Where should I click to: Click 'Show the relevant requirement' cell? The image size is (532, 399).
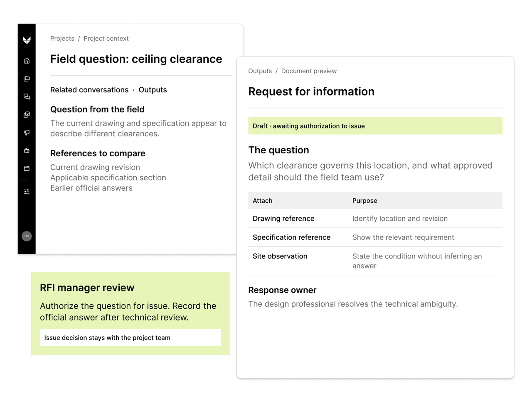click(403, 237)
